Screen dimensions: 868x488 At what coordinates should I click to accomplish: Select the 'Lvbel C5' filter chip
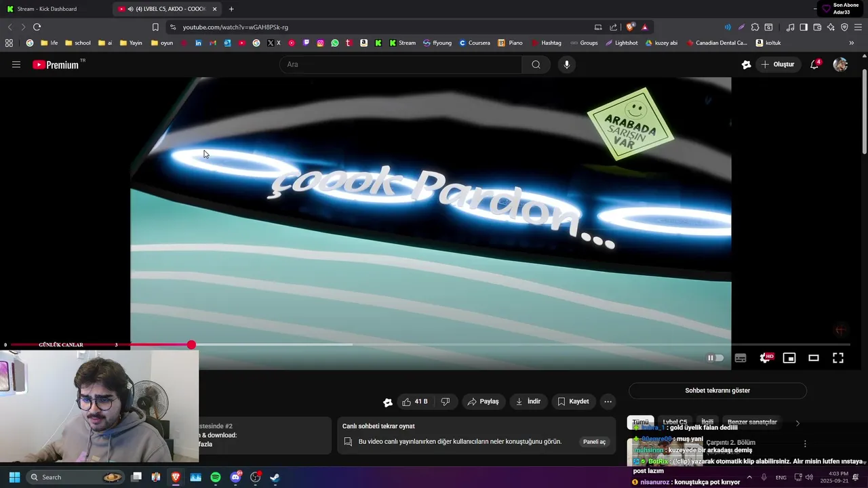pos(675,422)
